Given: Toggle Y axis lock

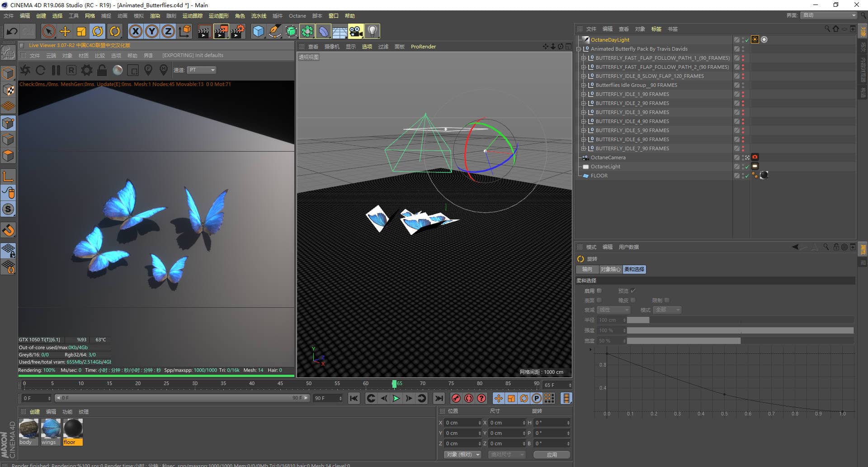Looking at the screenshot, I should click(x=152, y=31).
